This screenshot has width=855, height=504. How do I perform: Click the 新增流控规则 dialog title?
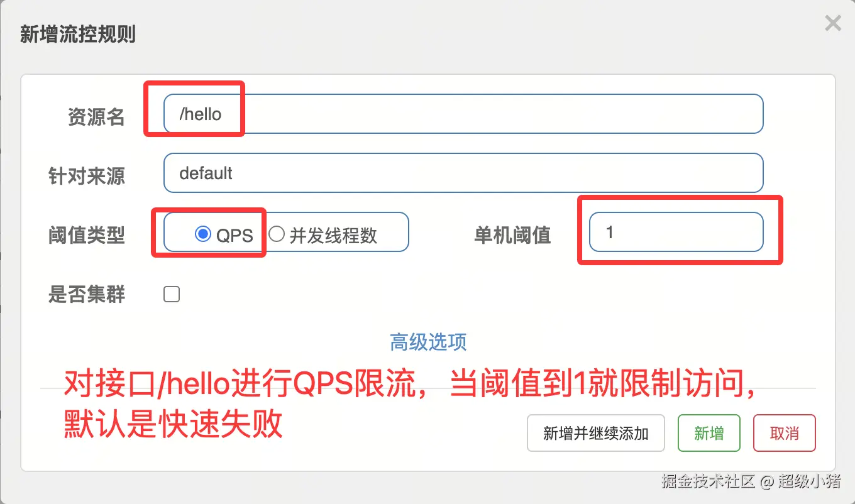[78, 34]
